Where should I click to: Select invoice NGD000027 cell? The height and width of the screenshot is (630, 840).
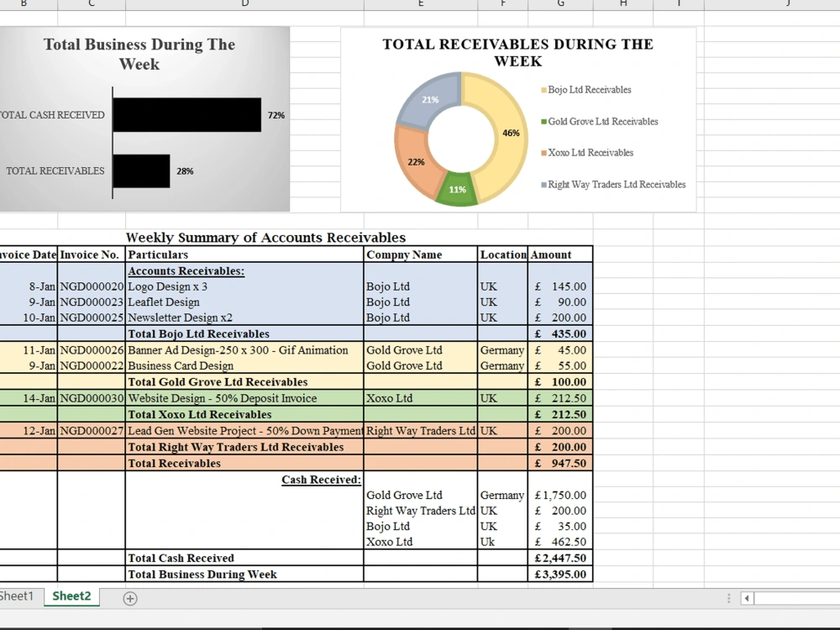(x=91, y=431)
